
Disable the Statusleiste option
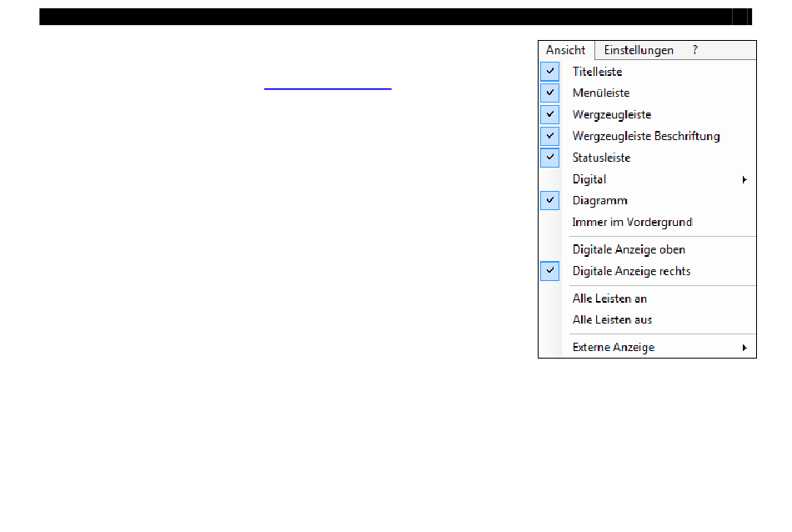[x=648, y=158]
